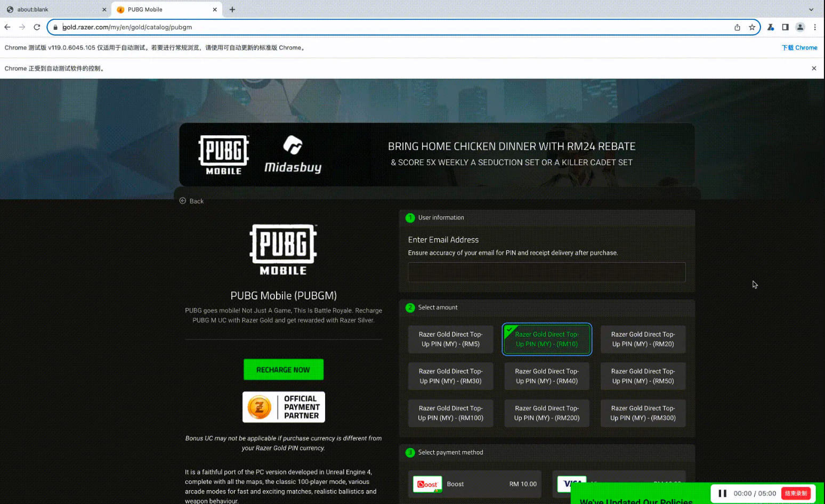Image resolution: width=825 pixels, height=504 pixels.
Task: Click the Select amount step header
Action: (547, 307)
